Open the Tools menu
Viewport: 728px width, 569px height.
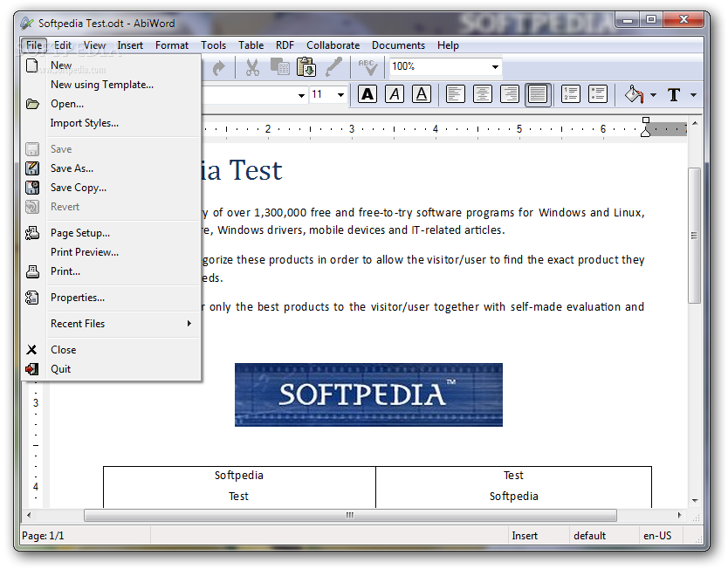click(x=213, y=45)
